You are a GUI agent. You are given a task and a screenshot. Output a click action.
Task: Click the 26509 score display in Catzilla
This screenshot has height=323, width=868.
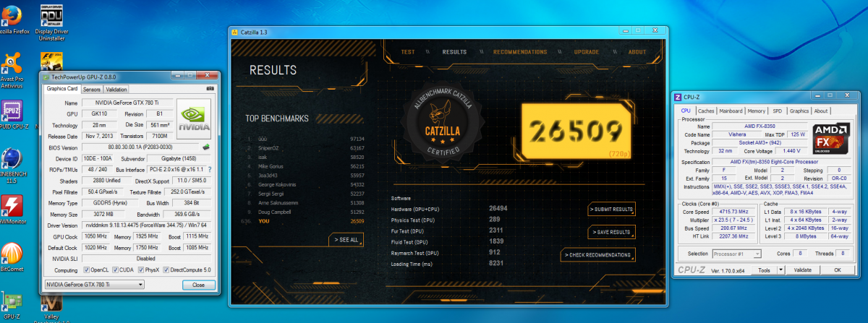click(x=575, y=131)
